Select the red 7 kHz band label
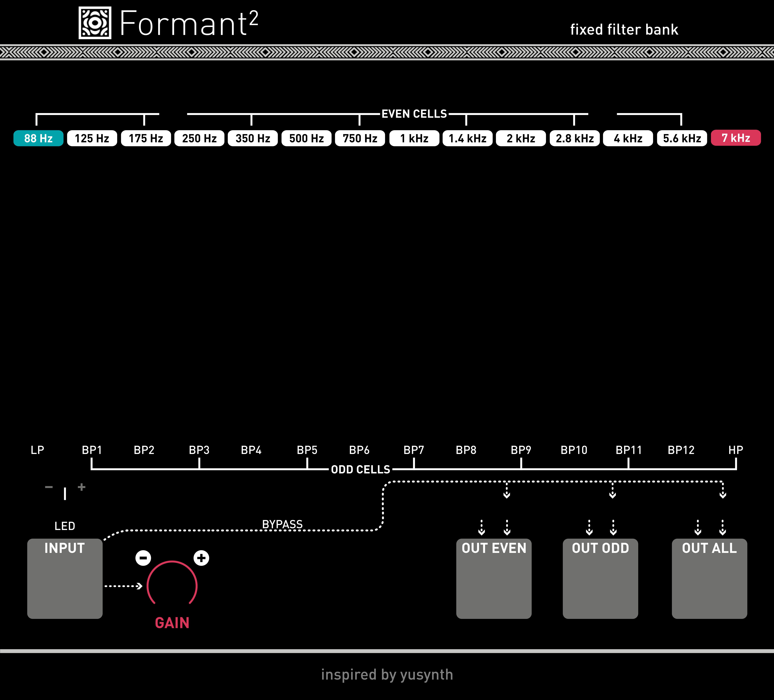774x700 pixels. 736,138
